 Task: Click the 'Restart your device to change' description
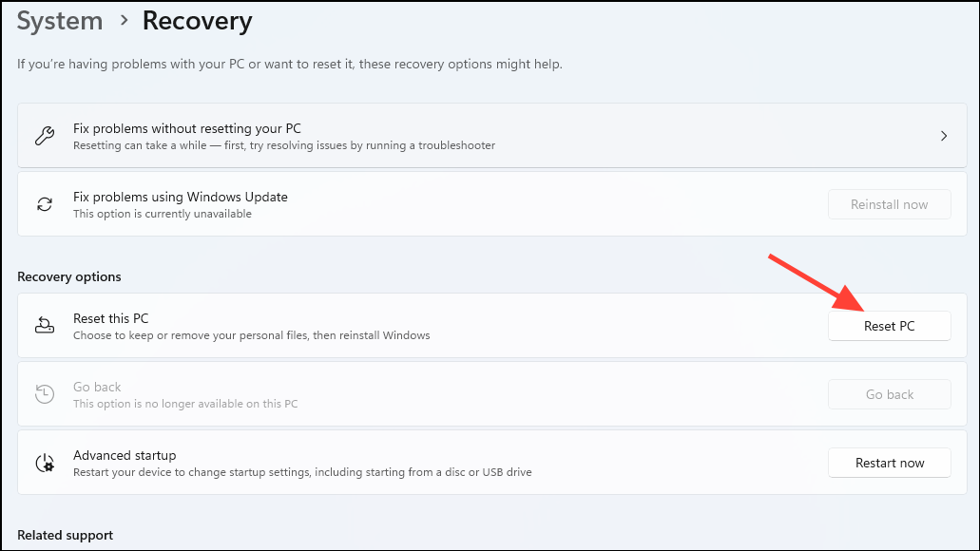click(x=302, y=472)
